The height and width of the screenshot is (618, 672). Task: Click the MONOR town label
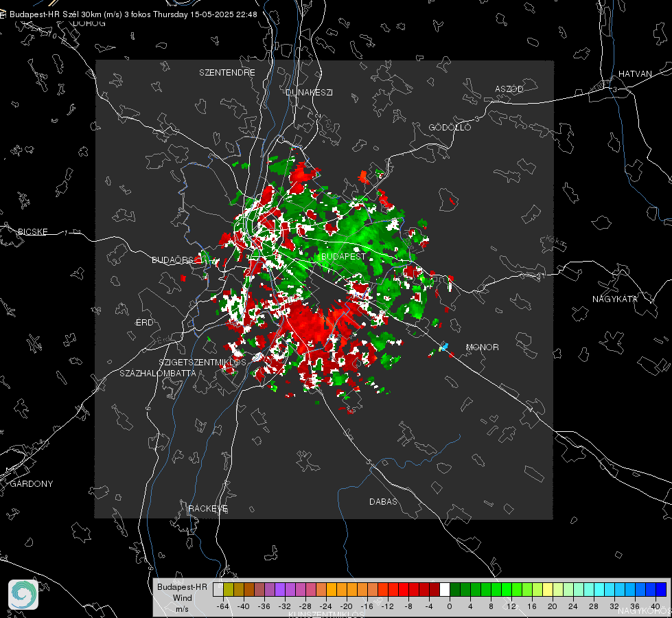point(482,347)
